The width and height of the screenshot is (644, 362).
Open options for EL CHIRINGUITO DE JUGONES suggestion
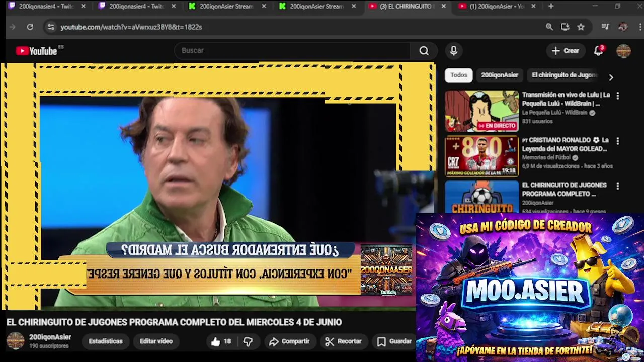(618, 186)
